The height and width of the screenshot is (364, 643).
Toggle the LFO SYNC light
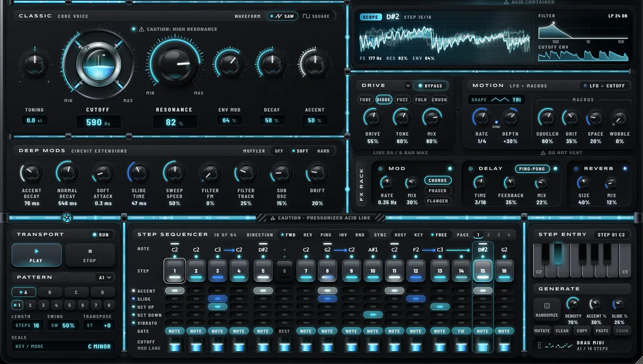(x=496, y=123)
